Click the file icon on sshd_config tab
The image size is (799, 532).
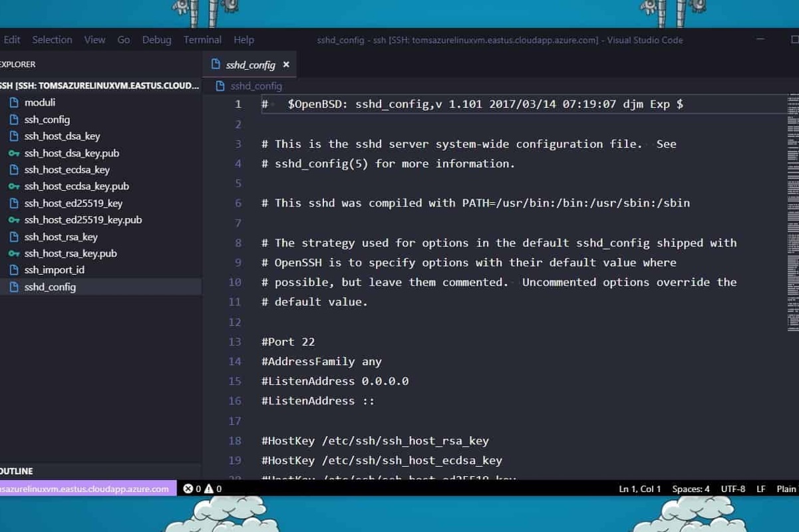click(216, 65)
